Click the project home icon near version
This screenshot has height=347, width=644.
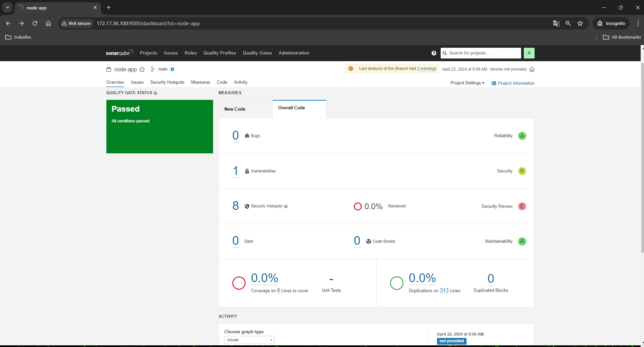tap(532, 69)
